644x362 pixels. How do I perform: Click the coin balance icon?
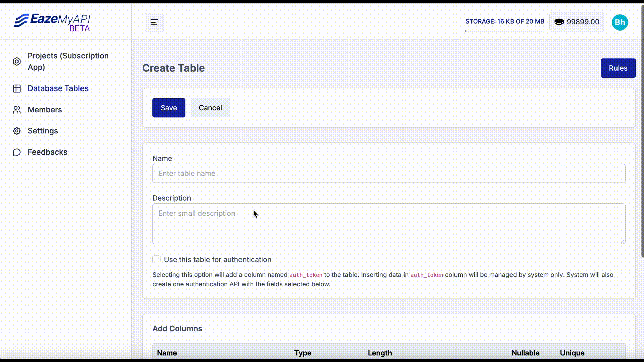tap(559, 22)
